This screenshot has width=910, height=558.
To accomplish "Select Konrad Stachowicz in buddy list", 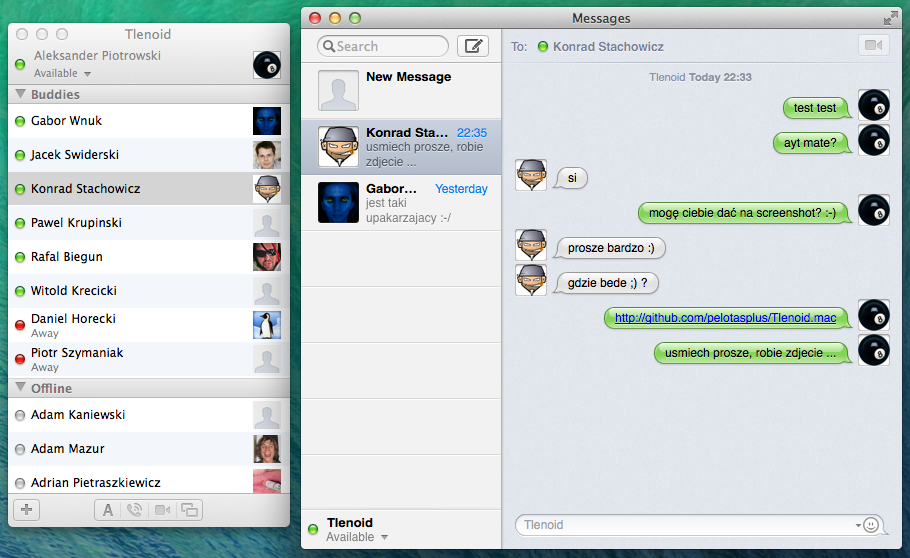I will (149, 189).
